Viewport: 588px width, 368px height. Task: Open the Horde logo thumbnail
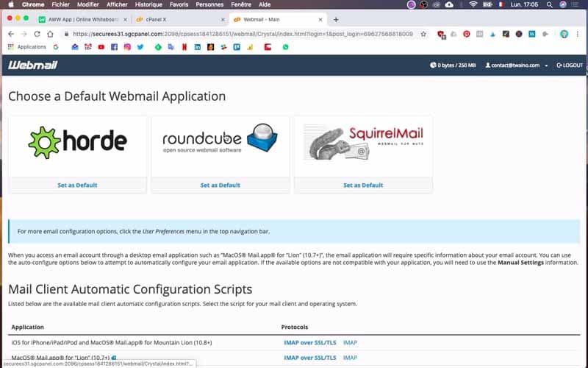pyautogui.click(x=78, y=142)
